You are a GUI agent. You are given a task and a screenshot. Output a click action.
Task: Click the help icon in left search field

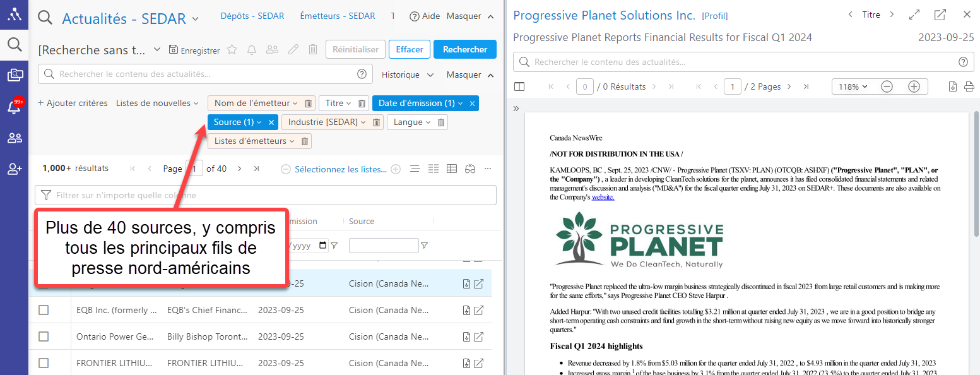tap(362, 74)
